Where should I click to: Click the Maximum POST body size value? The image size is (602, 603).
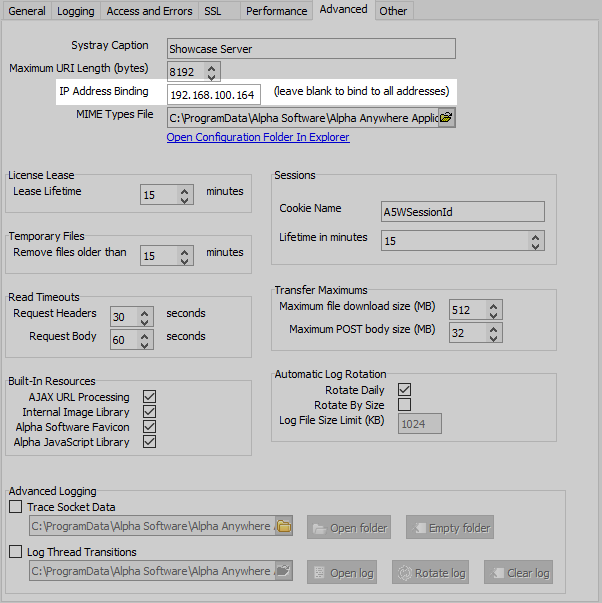click(x=468, y=333)
